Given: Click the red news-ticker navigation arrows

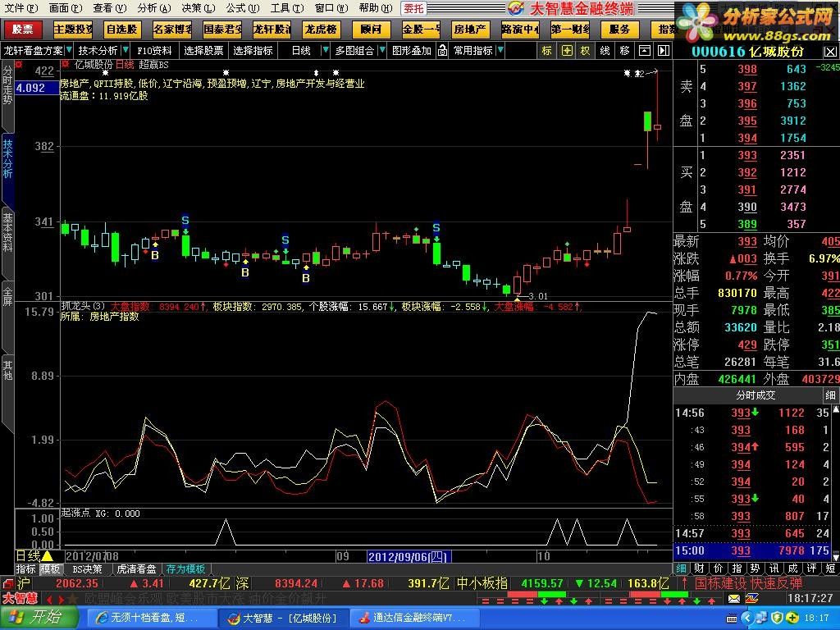Looking at the screenshot, I should point(55,599).
